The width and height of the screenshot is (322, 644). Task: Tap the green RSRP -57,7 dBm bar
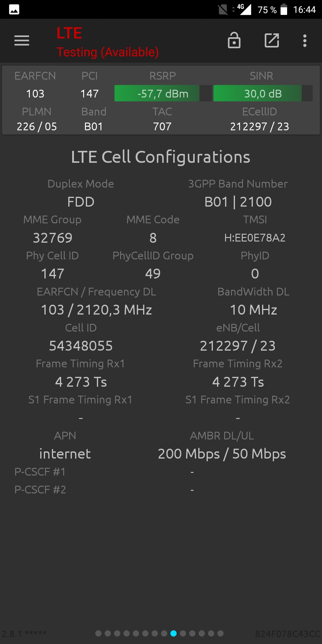point(163,93)
